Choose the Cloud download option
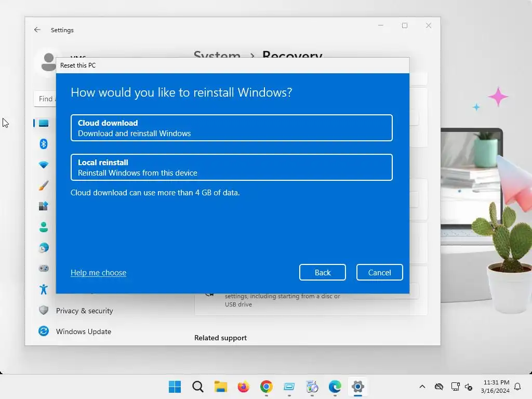Image resolution: width=532 pixels, height=399 pixels. click(231, 128)
